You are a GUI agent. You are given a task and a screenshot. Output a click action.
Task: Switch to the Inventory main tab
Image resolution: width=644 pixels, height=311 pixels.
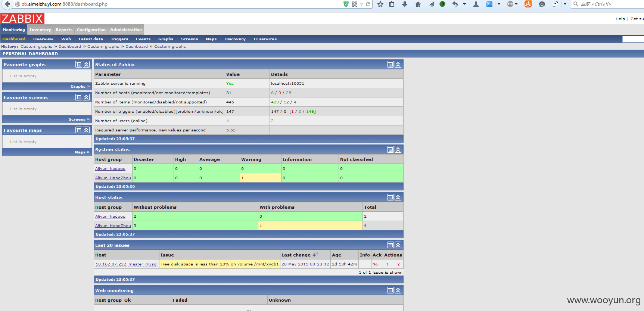40,29
